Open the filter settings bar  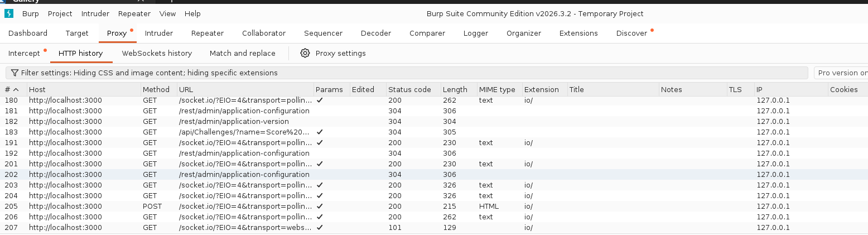pos(406,73)
